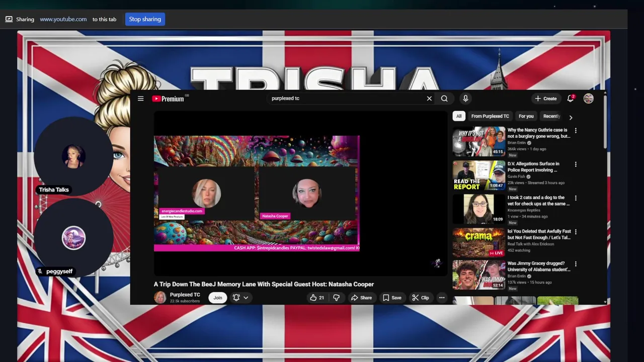Select the Recently filter chip
This screenshot has height=362, width=644.
point(551,116)
